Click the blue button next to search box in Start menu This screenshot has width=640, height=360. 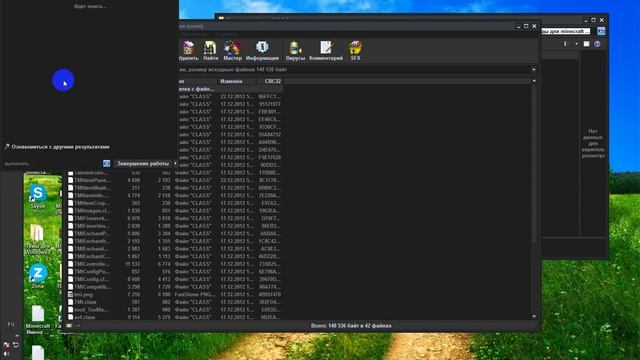(x=107, y=164)
